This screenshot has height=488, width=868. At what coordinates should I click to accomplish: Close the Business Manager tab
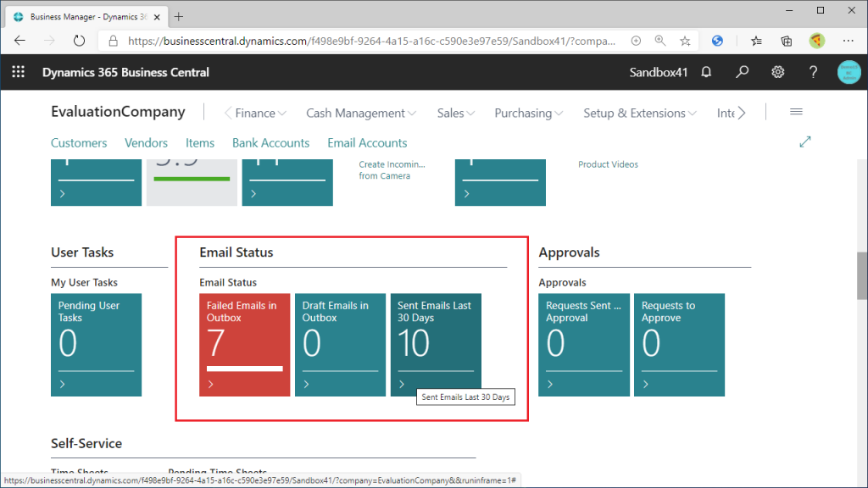157,17
